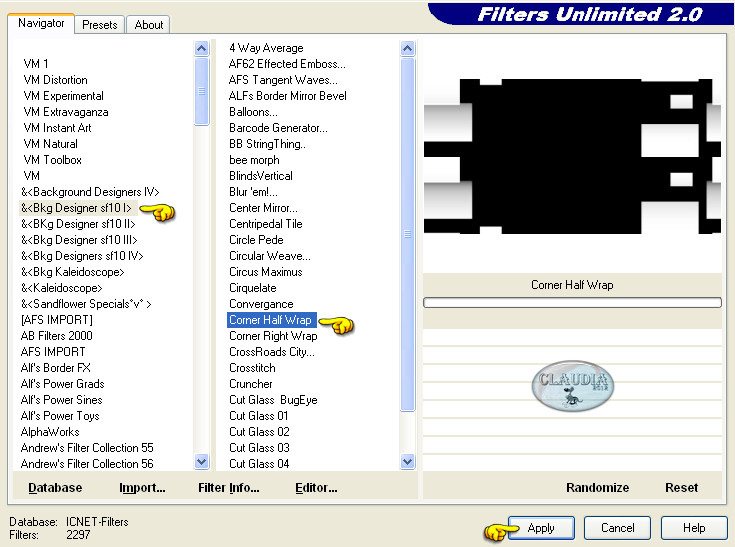The width and height of the screenshot is (735, 547).
Task: Select Andrew's Filter Collection 55
Action: click(x=87, y=448)
